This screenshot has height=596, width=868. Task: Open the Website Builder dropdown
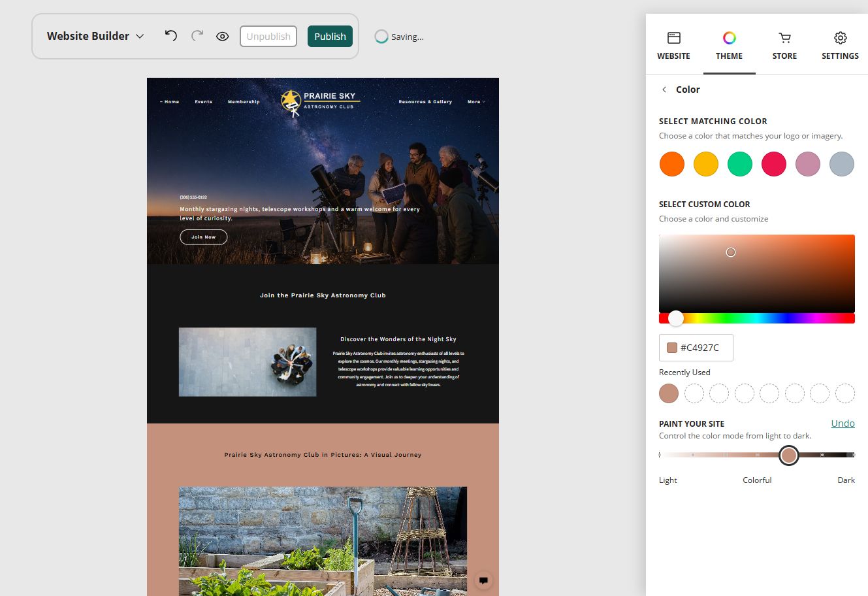click(95, 36)
